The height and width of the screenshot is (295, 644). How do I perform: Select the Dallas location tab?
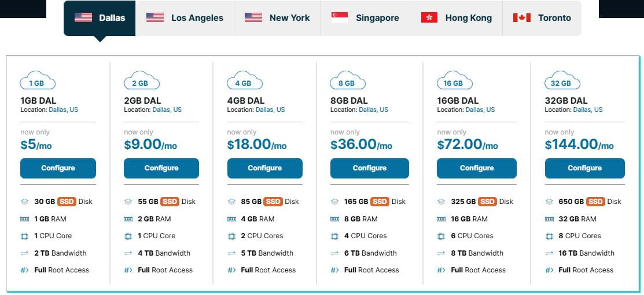point(100,18)
